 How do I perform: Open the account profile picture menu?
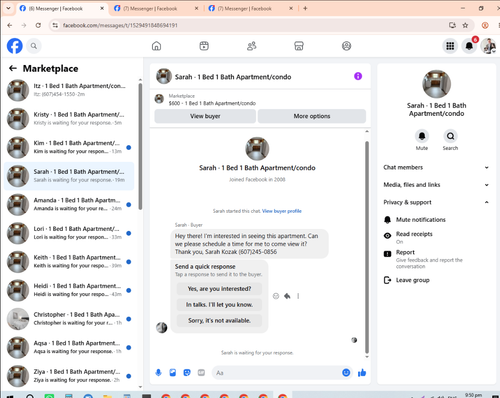click(x=488, y=46)
